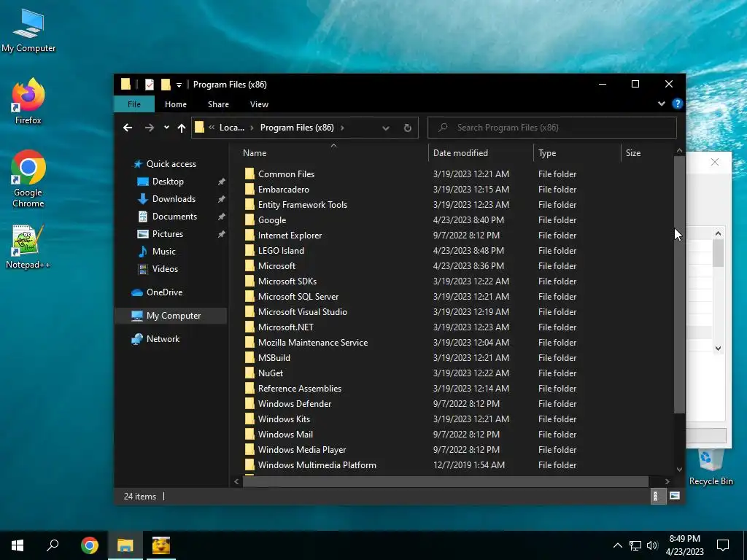Screen dimensions: 747x560
Task: Click the Program Files (x86) breadcrumb
Action: tap(297, 128)
